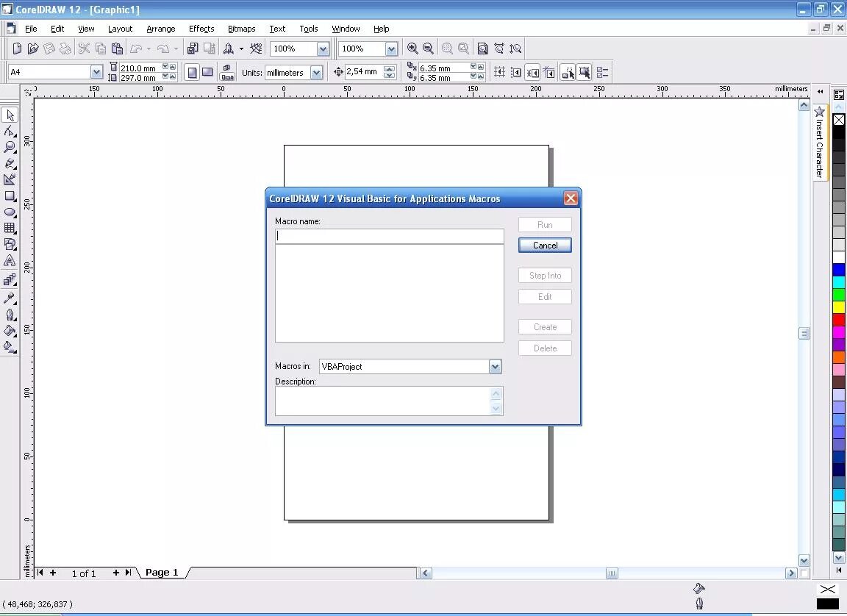Select the Text tool
This screenshot has width=847, height=616.
[x=10, y=261]
